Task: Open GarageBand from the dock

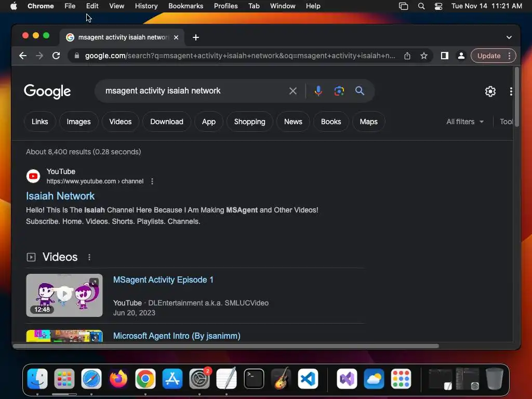Action: tap(281, 379)
